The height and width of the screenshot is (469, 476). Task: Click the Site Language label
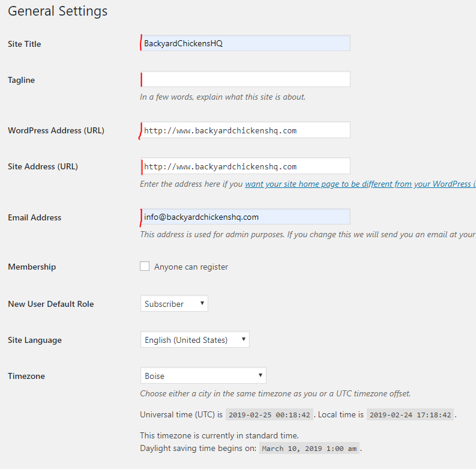[x=35, y=340]
